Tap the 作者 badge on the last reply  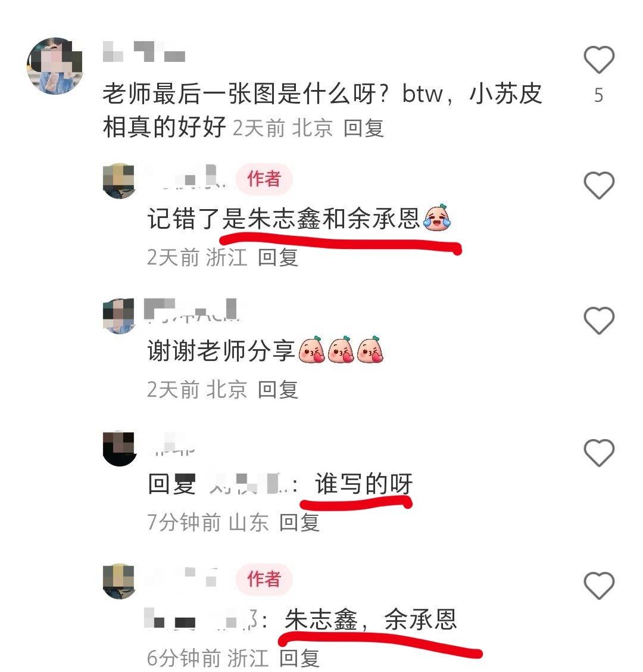pyautogui.click(x=264, y=579)
